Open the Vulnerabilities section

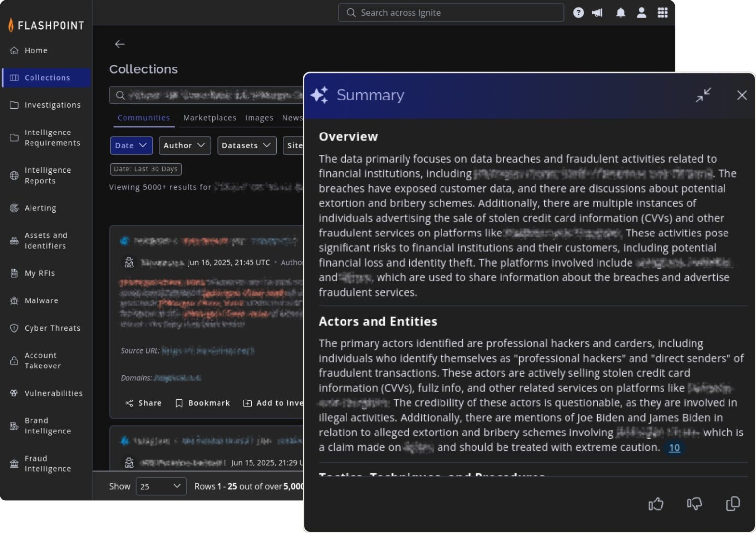53,393
